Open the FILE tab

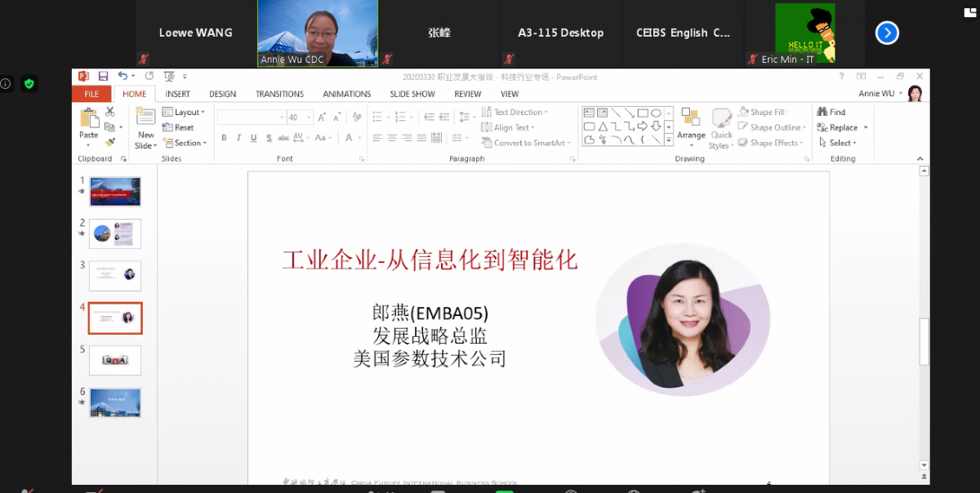click(x=91, y=94)
